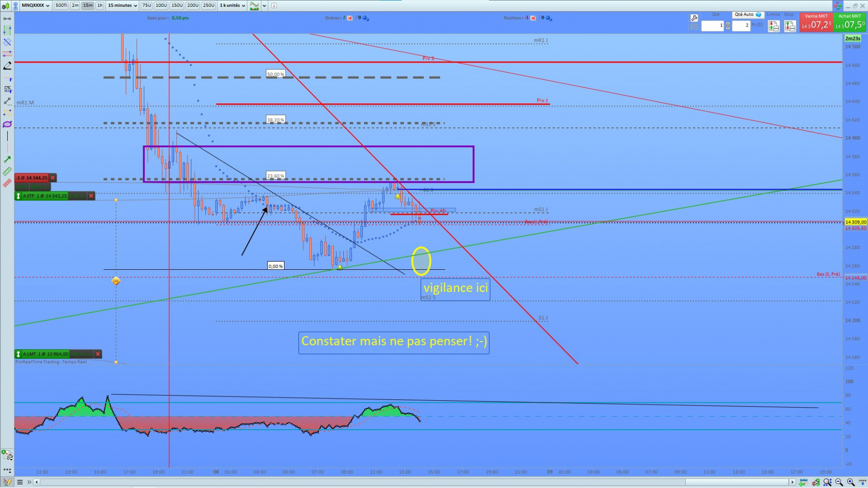Select the purple ellipse drawing tool

[7, 124]
